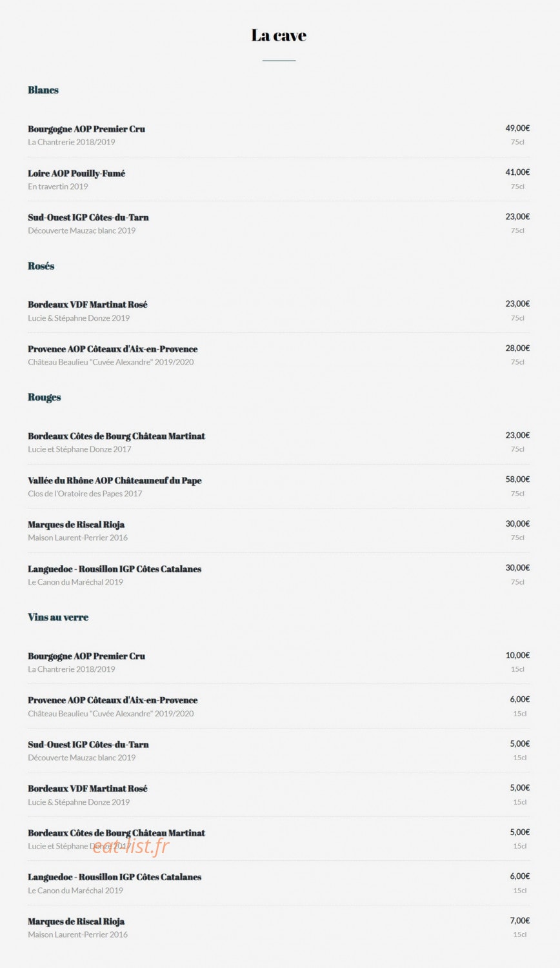Viewport: 560px width, 968px height.
Task: Click the 10,00€ glass price
Action: click(x=517, y=656)
